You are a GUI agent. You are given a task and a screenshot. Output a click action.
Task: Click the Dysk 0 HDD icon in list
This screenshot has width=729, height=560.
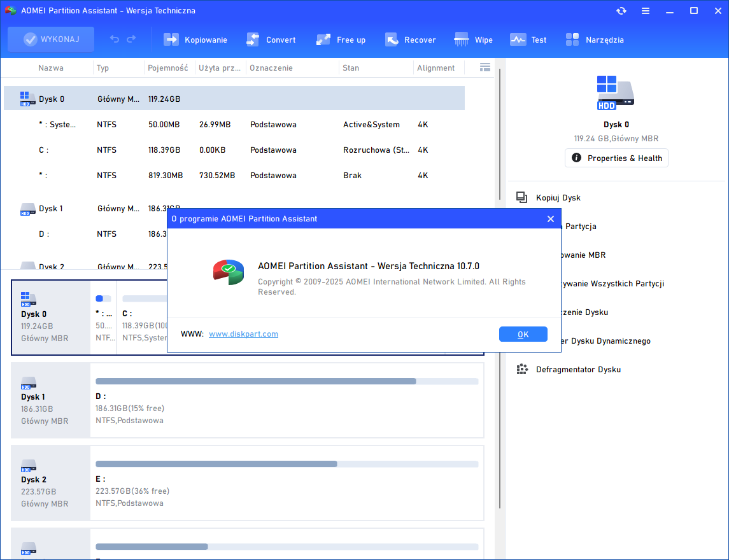point(27,99)
